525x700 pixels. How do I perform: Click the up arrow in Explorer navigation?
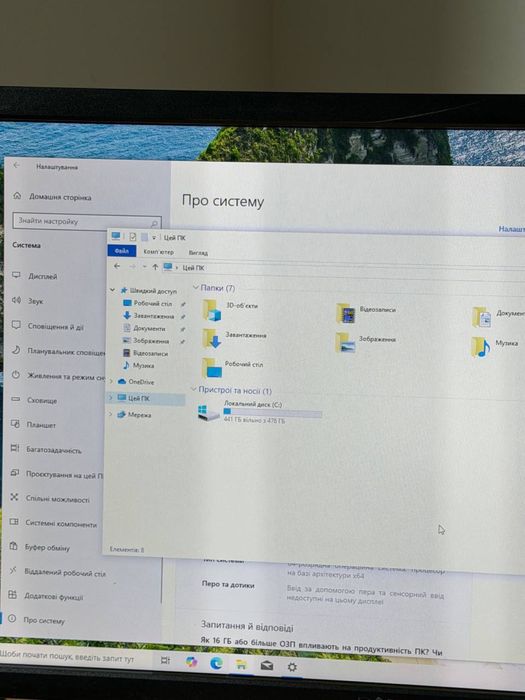click(x=155, y=267)
